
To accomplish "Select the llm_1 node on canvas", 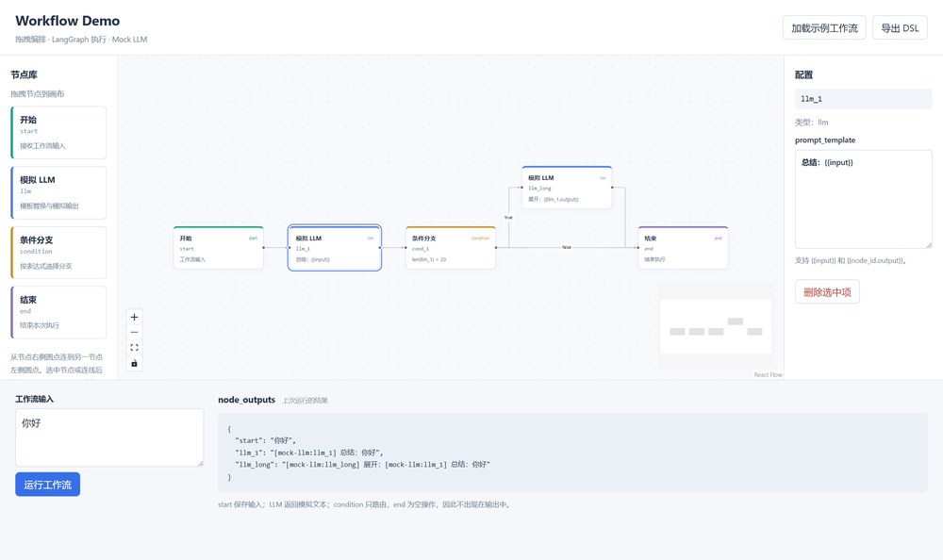I will 335,248.
